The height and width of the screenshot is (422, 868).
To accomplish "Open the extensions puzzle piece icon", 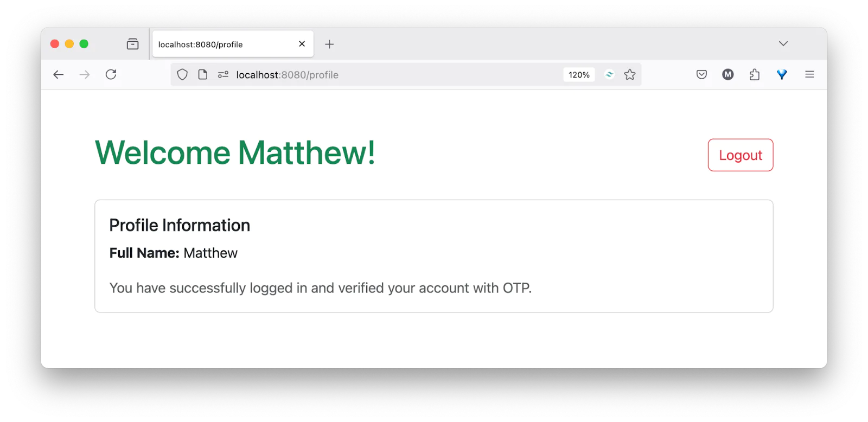I will 754,74.
